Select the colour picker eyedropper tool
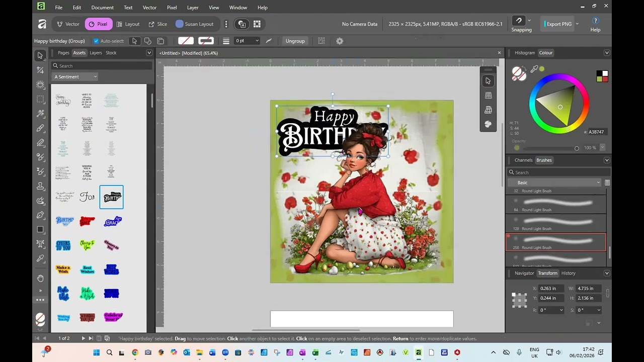This screenshot has height=362, width=644. [x=40, y=258]
